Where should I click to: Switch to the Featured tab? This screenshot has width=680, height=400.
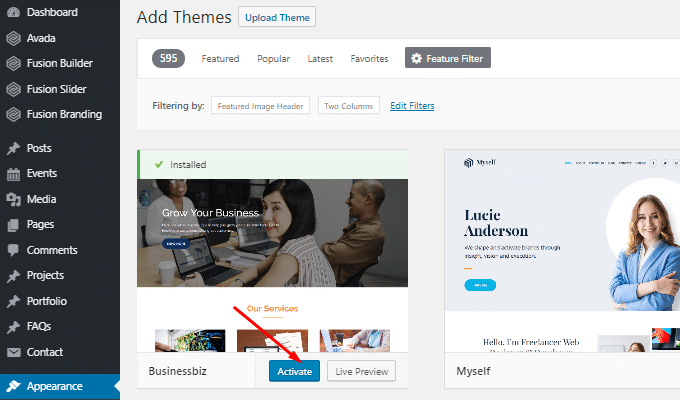coord(220,59)
